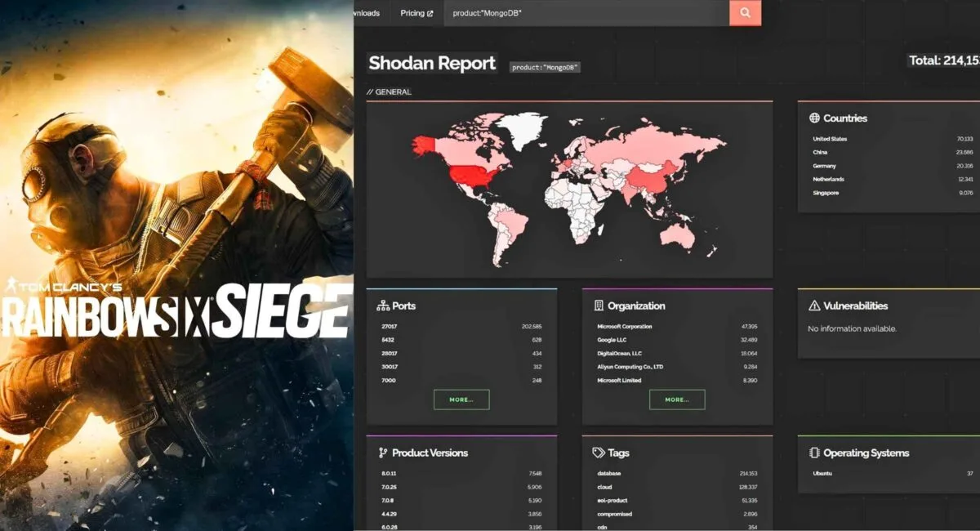Select the compromised tag
Screen dimensions: 980x531
[x=677, y=514]
